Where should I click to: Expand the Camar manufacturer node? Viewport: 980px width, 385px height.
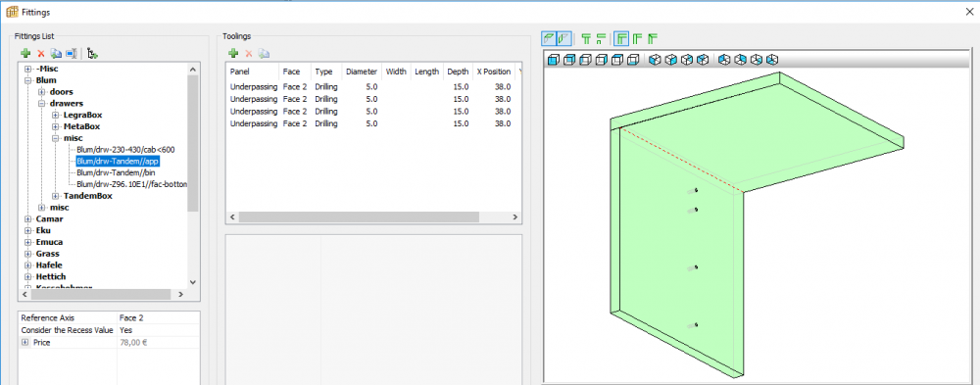pyautogui.click(x=28, y=219)
